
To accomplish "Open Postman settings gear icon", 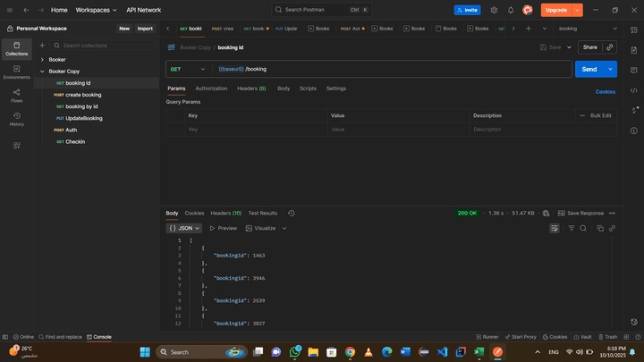I will pyautogui.click(x=494, y=10).
